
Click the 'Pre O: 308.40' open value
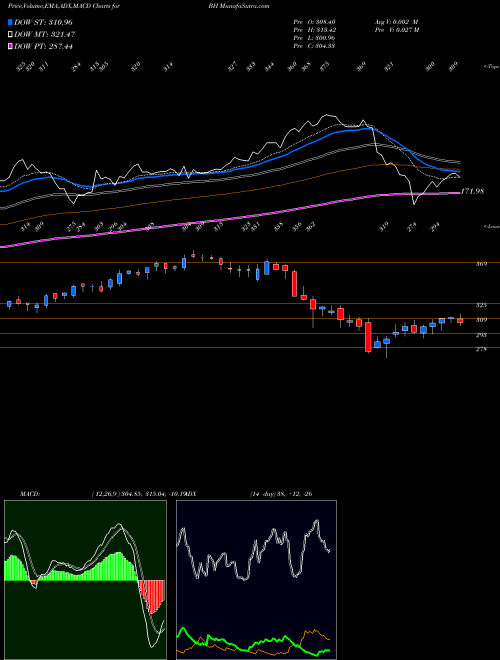point(314,22)
